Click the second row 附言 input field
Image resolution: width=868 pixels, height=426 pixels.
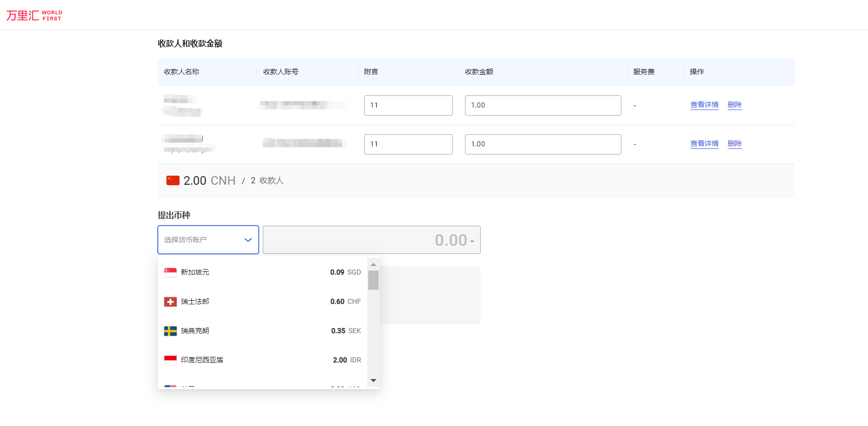[408, 144]
